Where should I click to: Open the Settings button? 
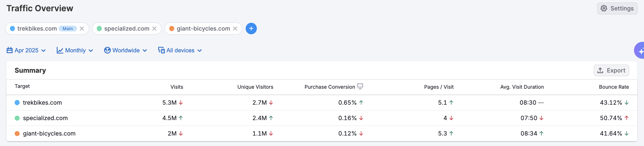(x=617, y=8)
